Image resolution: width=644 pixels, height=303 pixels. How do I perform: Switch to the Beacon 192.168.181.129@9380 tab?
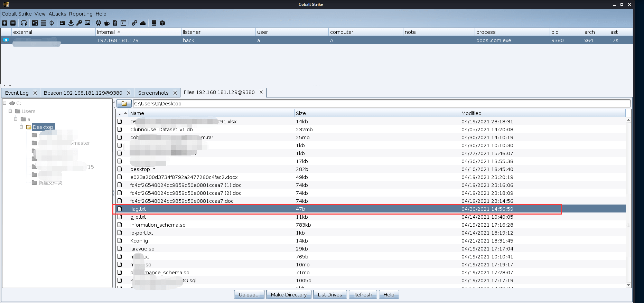(83, 93)
